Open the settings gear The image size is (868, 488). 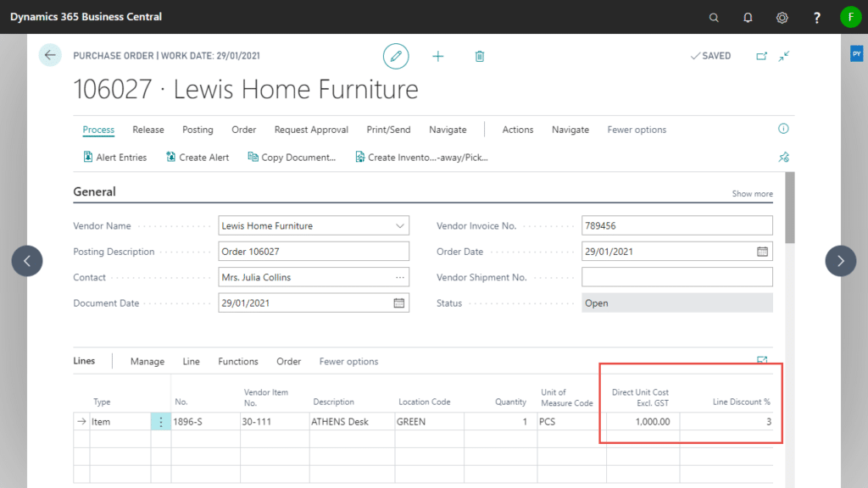tap(782, 18)
